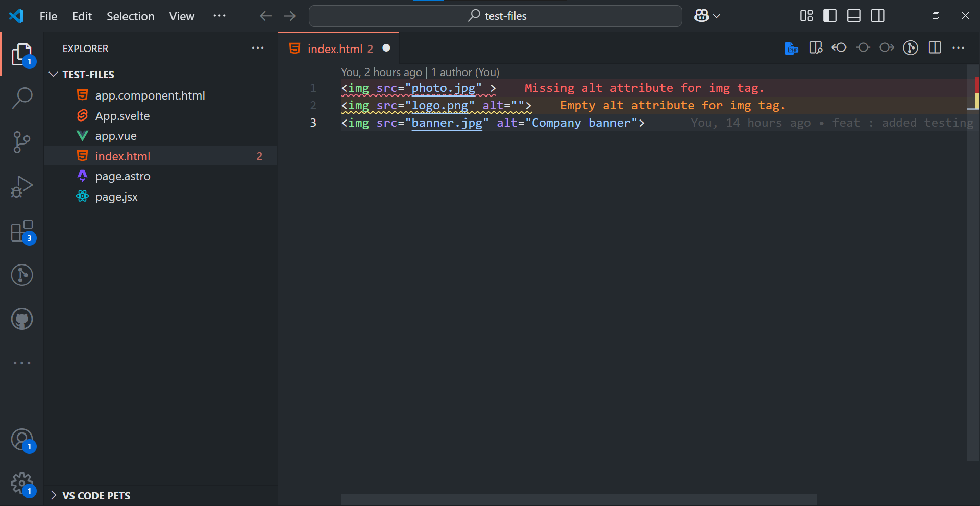Click the problems count 2 beside index.html

[x=259, y=156]
